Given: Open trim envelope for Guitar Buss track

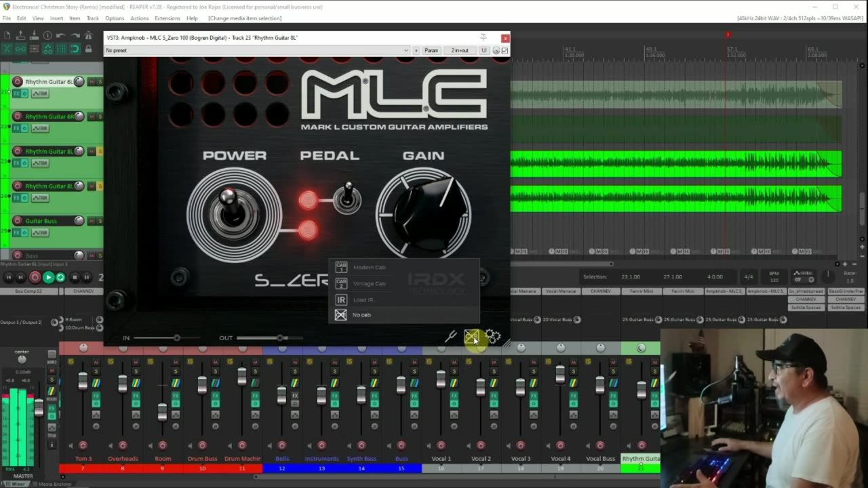Looking at the screenshot, I should tap(40, 232).
